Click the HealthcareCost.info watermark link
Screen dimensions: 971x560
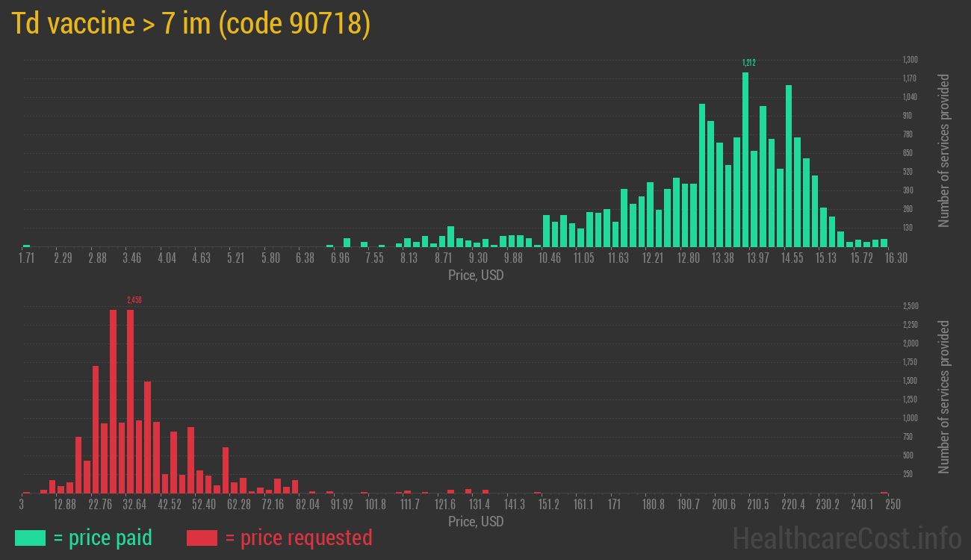(847, 538)
